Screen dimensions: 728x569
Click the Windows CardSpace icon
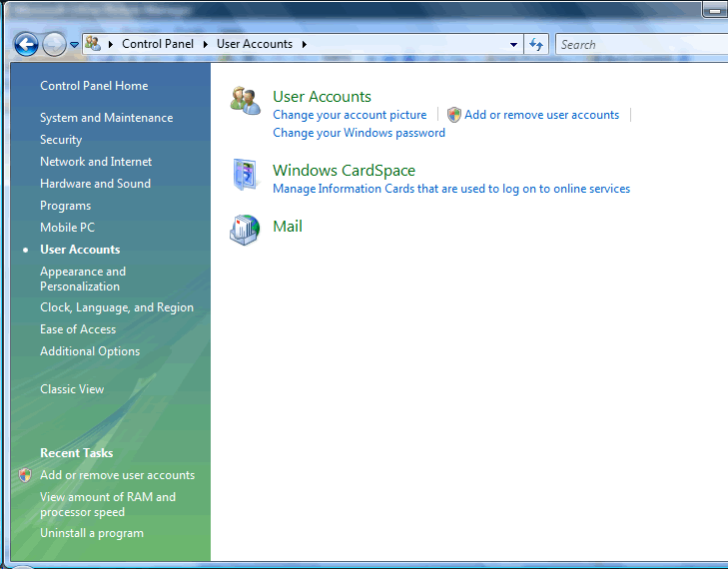(245, 175)
